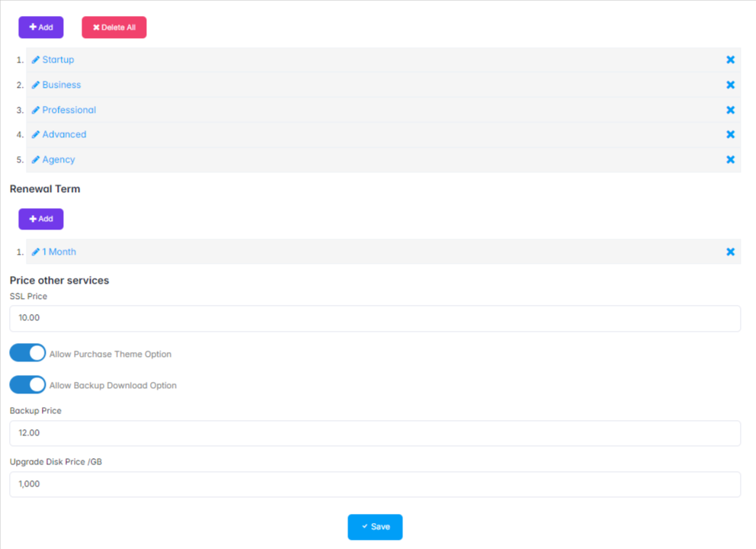
Task: Turn off Allow Backup Download Option
Action: (27, 384)
